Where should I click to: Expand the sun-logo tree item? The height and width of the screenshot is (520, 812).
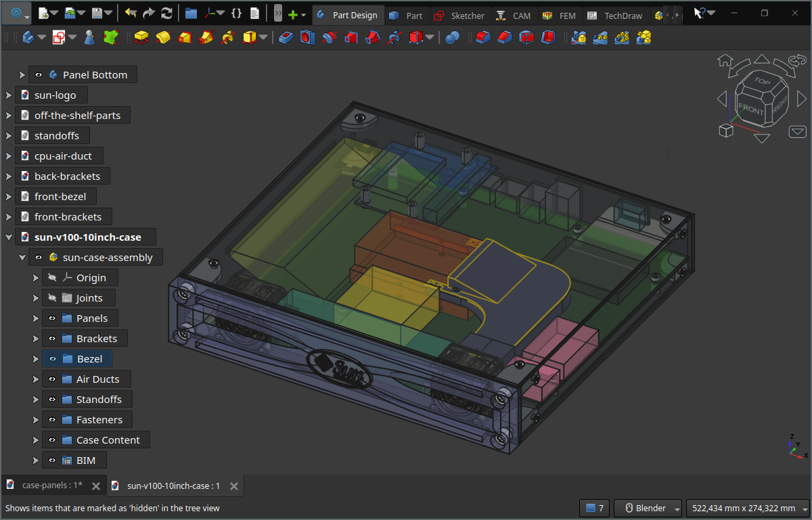(9, 95)
